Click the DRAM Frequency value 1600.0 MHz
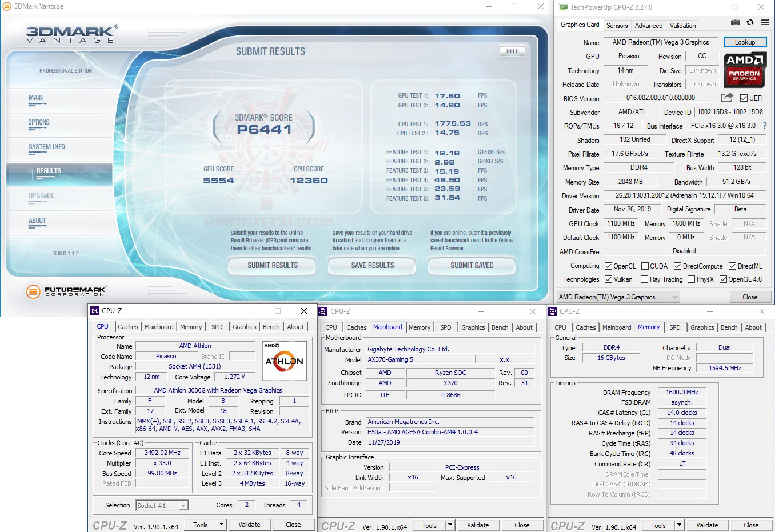The image size is (775, 532). [682, 393]
